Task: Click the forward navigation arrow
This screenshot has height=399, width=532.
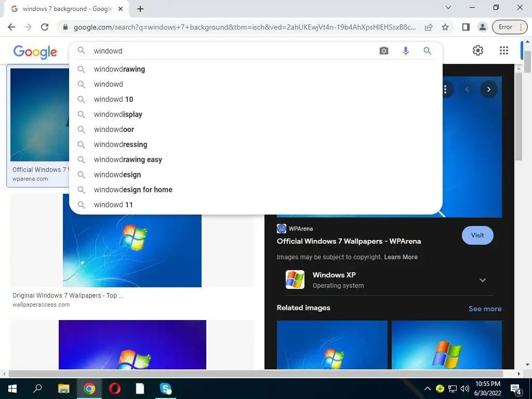Action: 28,27
